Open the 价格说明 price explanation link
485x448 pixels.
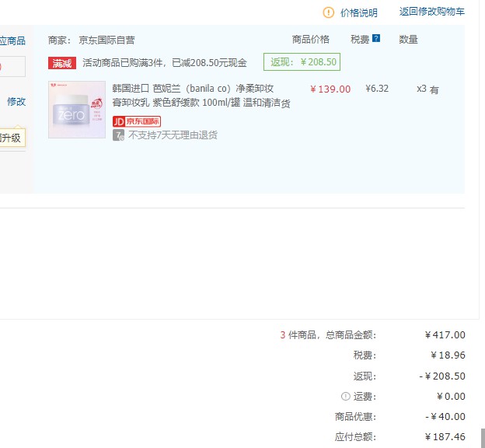click(x=359, y=12)
